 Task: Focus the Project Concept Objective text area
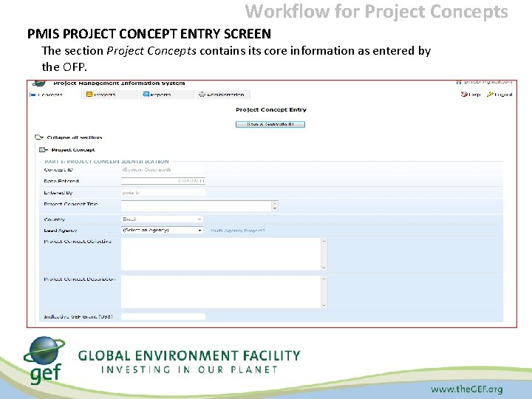click(x=221, y=254)
